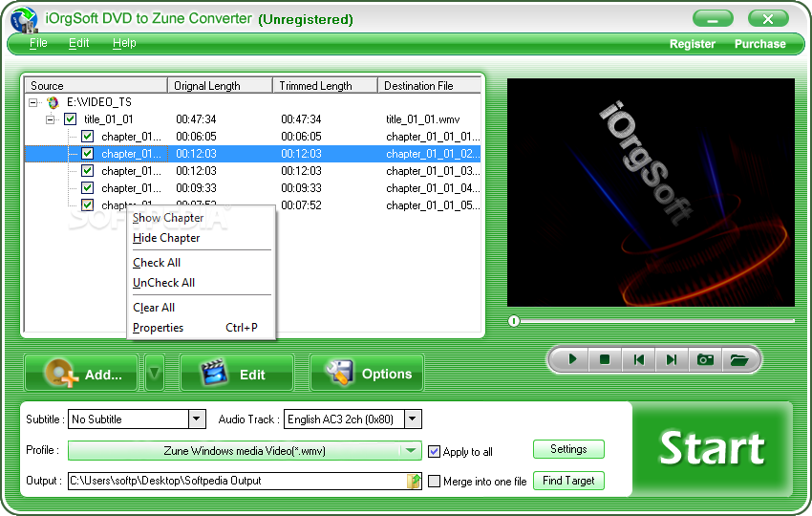This screenshot has width=812, height=516.
Task: Skip to the next chapter in the player
Action: (672, 359)
